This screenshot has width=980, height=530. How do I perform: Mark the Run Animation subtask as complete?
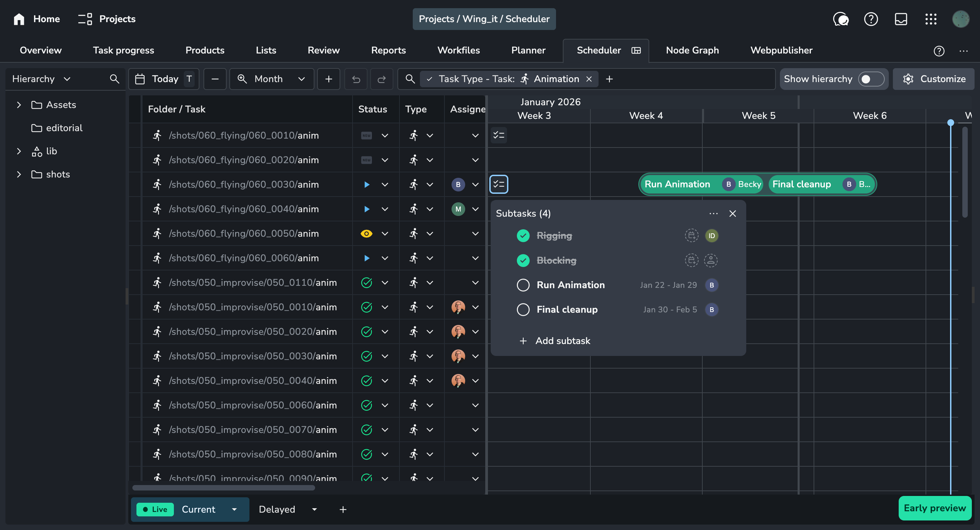[x=523, y=285]
